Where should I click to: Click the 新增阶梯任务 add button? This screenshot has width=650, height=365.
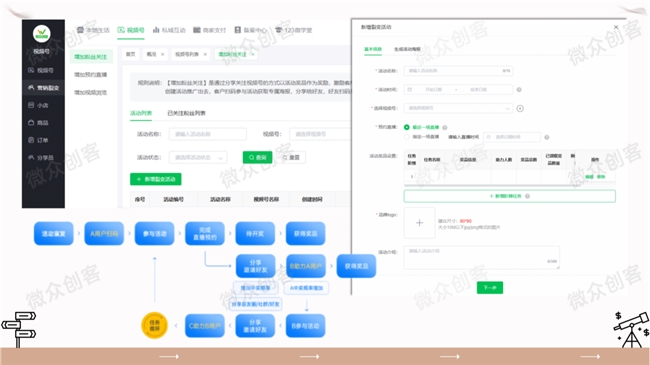pyautogui.click(x=509, y=196)
